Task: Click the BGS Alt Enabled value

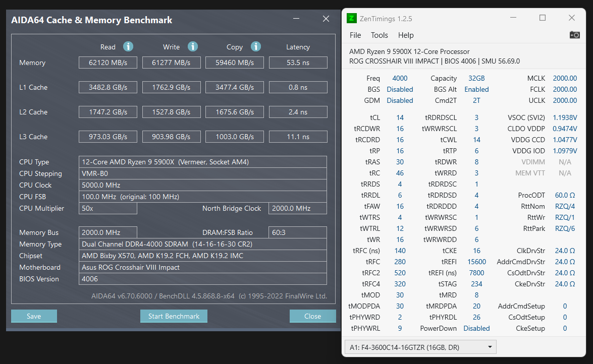Action: [x=476, y=89]
